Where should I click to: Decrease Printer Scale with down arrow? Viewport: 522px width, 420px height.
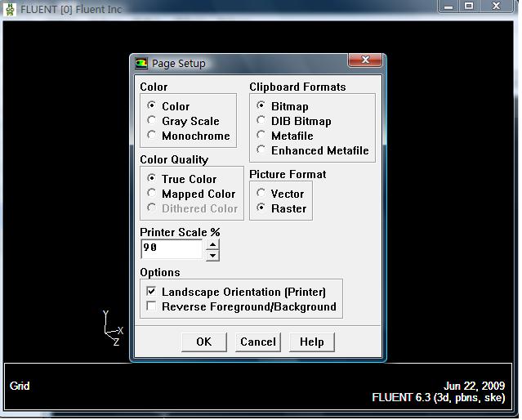point(212,255)
